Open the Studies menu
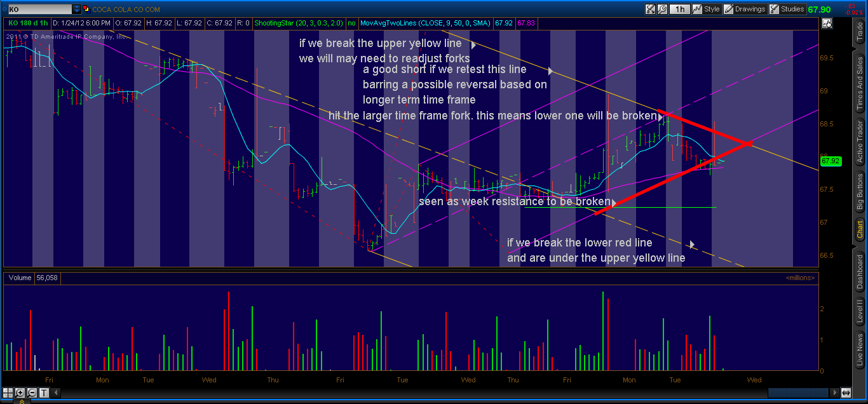 coord(787,10)
